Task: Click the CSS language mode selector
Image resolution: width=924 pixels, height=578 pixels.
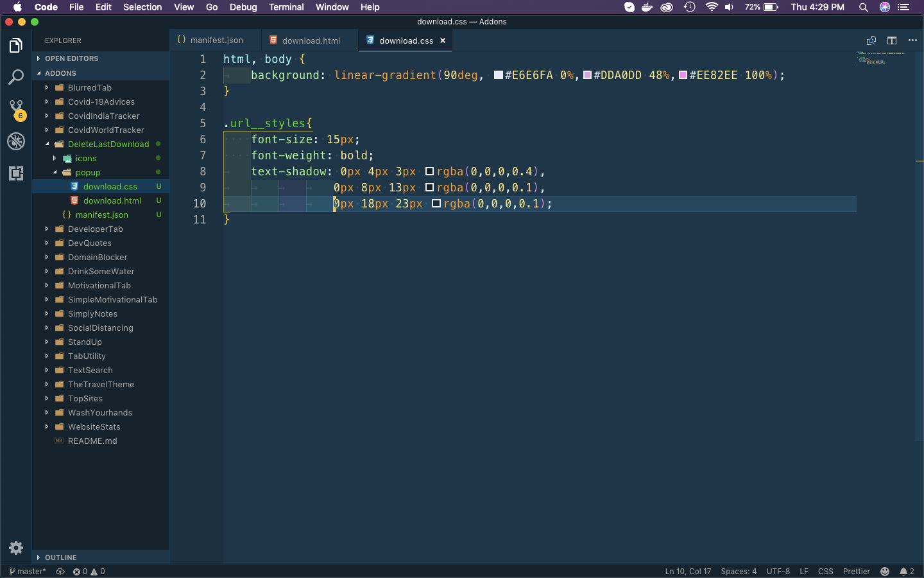Action: 826,572
